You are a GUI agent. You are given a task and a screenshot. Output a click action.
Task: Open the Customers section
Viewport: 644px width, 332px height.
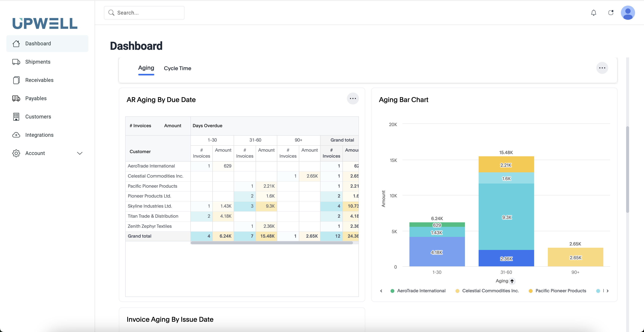38,117
